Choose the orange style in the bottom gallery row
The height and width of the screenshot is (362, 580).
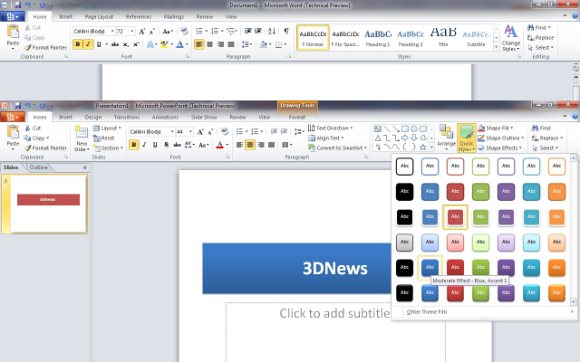pos(557,293)
